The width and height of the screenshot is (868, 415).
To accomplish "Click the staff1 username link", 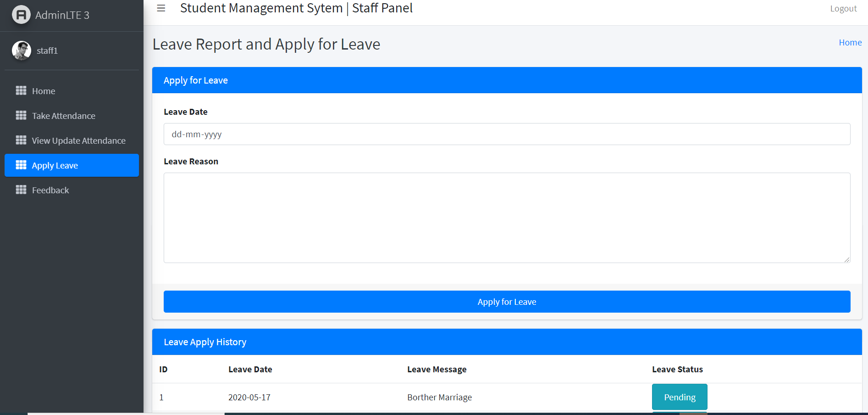I will [47, 50].
